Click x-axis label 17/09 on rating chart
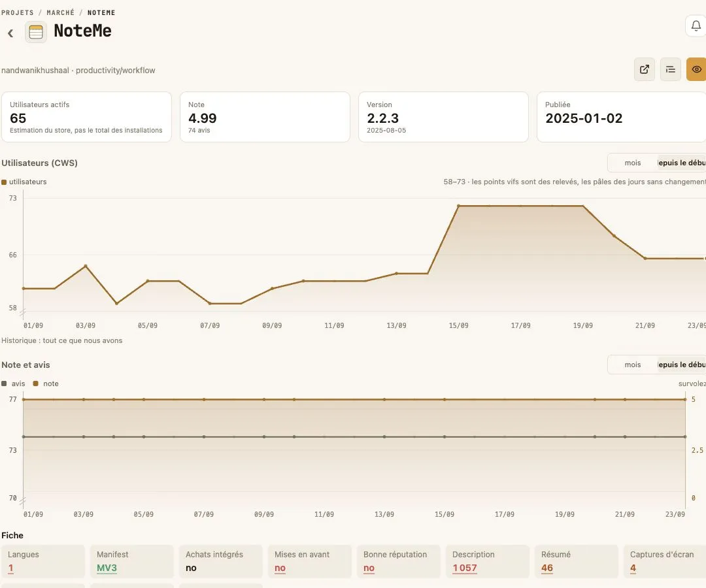Image resolution: width=706 pixels, height=588 pixels. tap(504, 514)
